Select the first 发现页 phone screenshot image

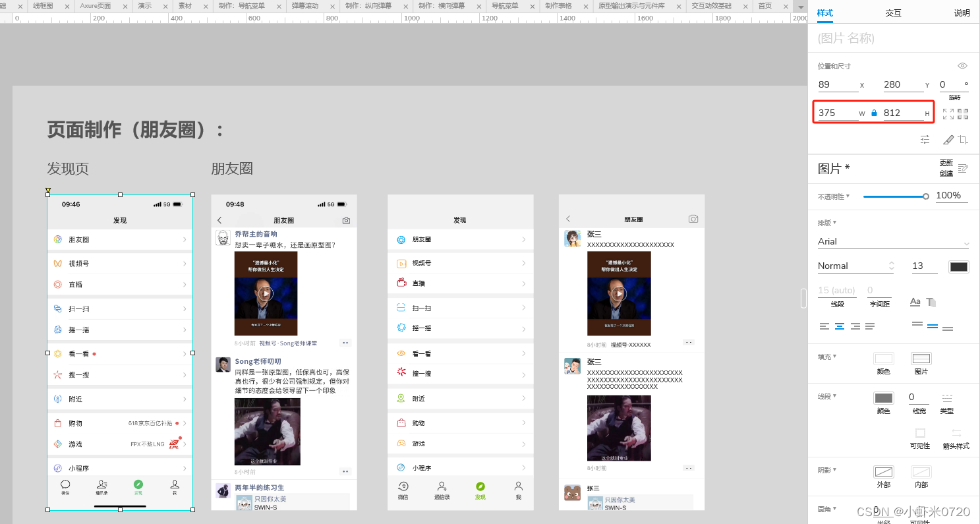(120, 352)
